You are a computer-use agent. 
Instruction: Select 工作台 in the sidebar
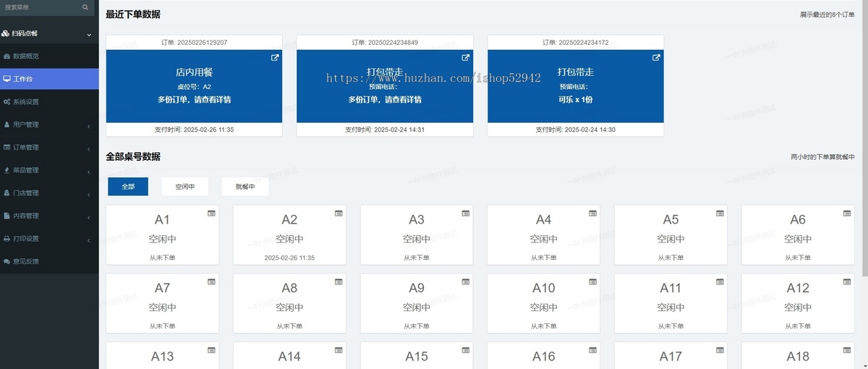(49, 79)
